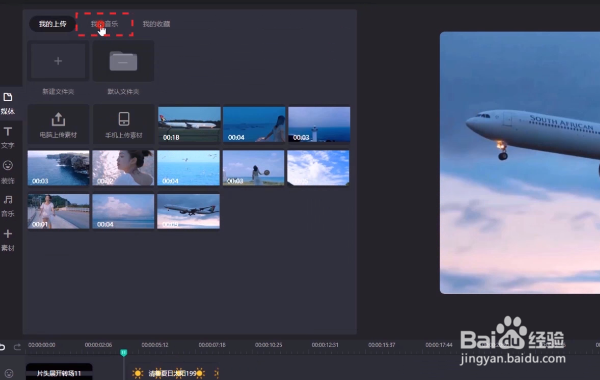This screenshot has height=380, width=600.
Task: Select the 00:04 clouds over sea clip
Action: (x=123, y=211)
